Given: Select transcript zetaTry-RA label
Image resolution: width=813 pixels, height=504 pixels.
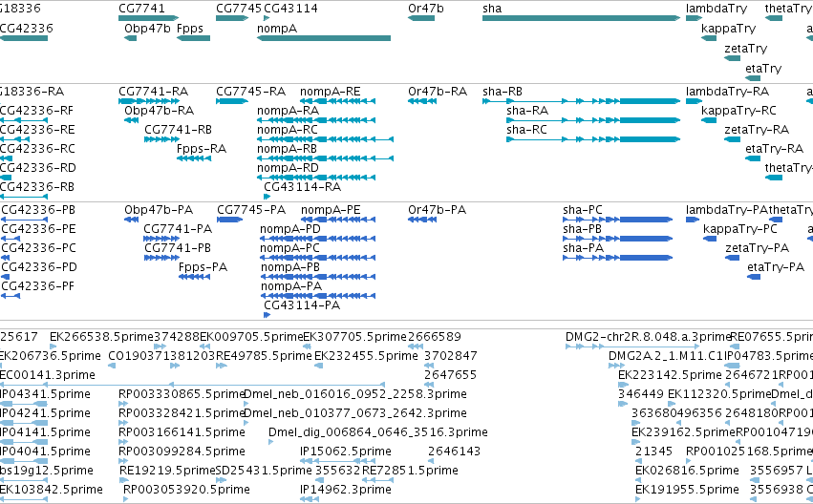Looking at the screenshot, I should [x=757, y=130].
